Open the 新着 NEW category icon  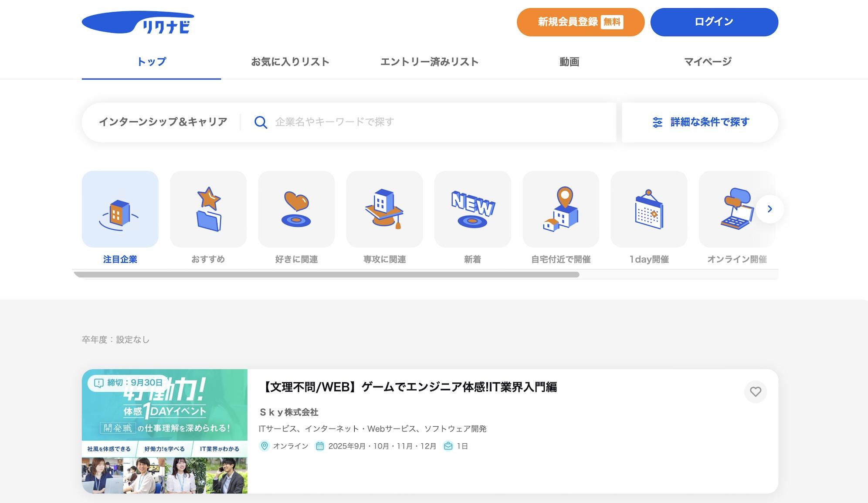click(x=472, y=209)
